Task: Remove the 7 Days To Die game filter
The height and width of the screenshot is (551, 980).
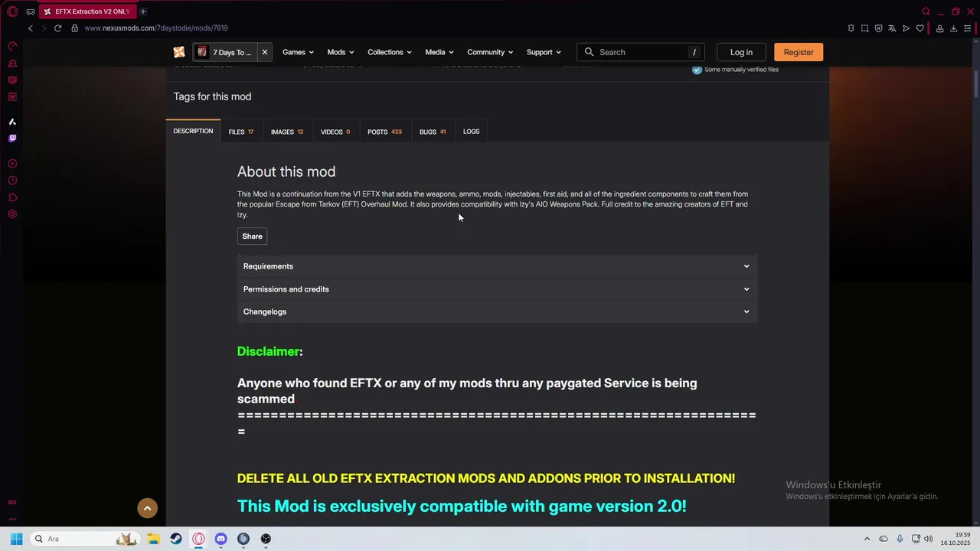Action: coord(265,52)
